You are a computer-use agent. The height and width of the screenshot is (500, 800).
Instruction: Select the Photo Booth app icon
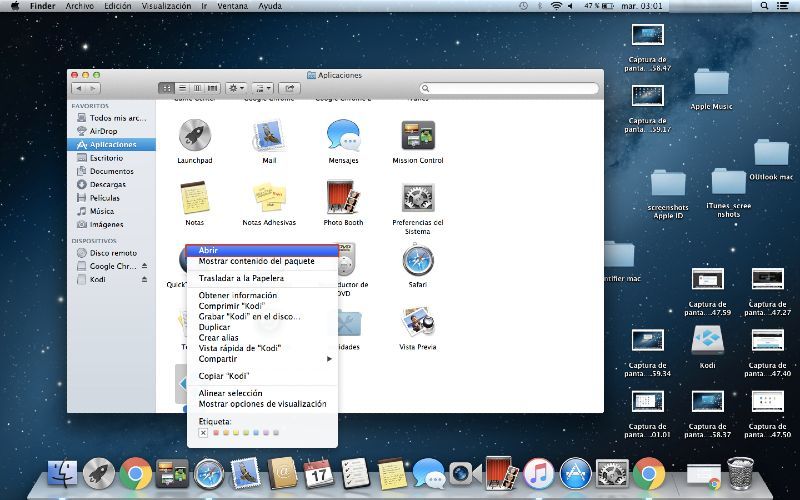(343, 197)
